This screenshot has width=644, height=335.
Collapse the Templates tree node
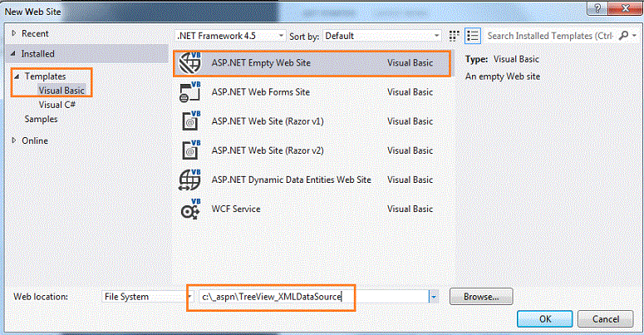(x=17, y=76)
